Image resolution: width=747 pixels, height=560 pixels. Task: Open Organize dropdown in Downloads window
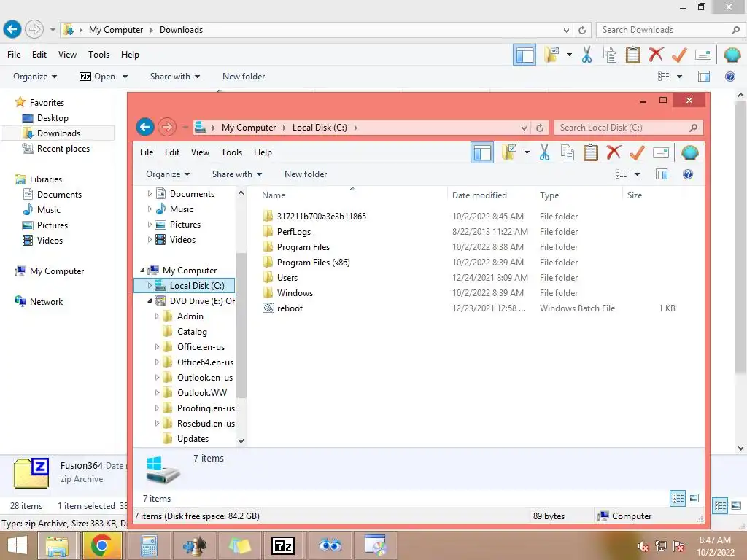coord(35,77)
